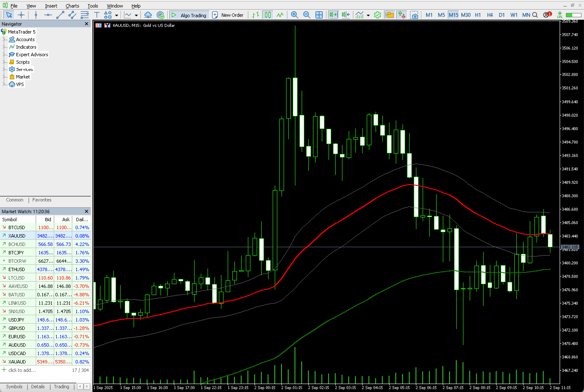
Task: Select the H1 timeframe
Action: click(478, 15)
